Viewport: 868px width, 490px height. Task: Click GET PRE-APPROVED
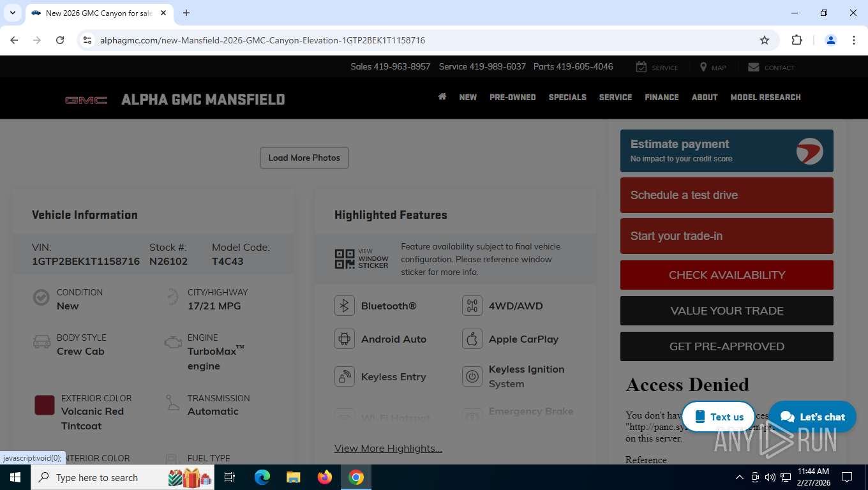tap(727, 346)
